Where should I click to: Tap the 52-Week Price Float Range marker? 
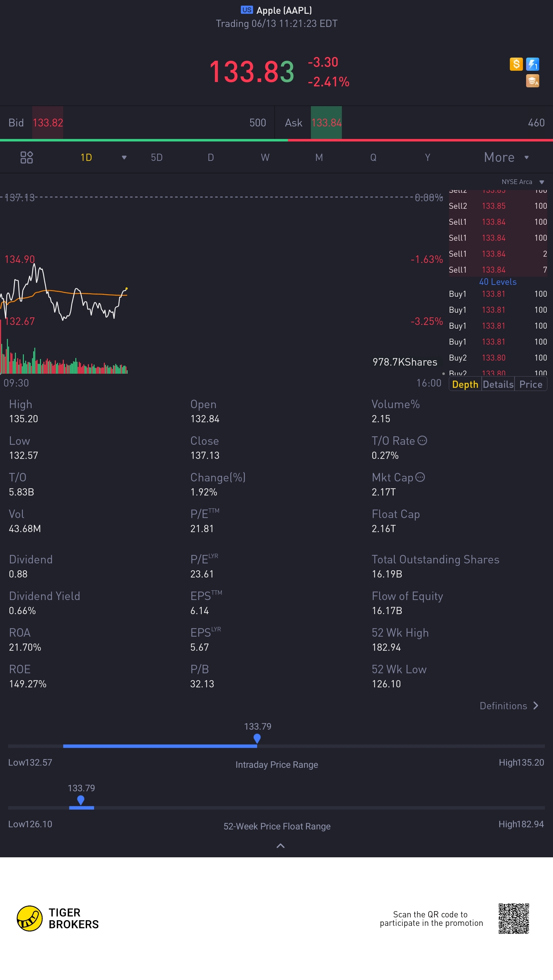coord(81,800)
